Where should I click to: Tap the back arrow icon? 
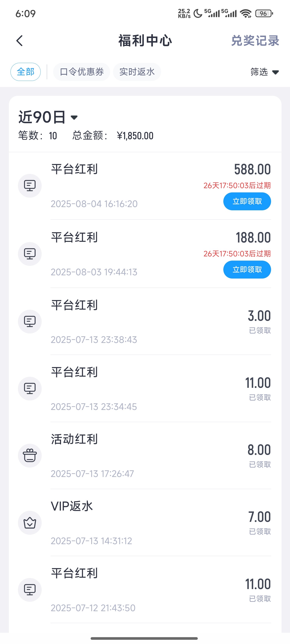20,41
